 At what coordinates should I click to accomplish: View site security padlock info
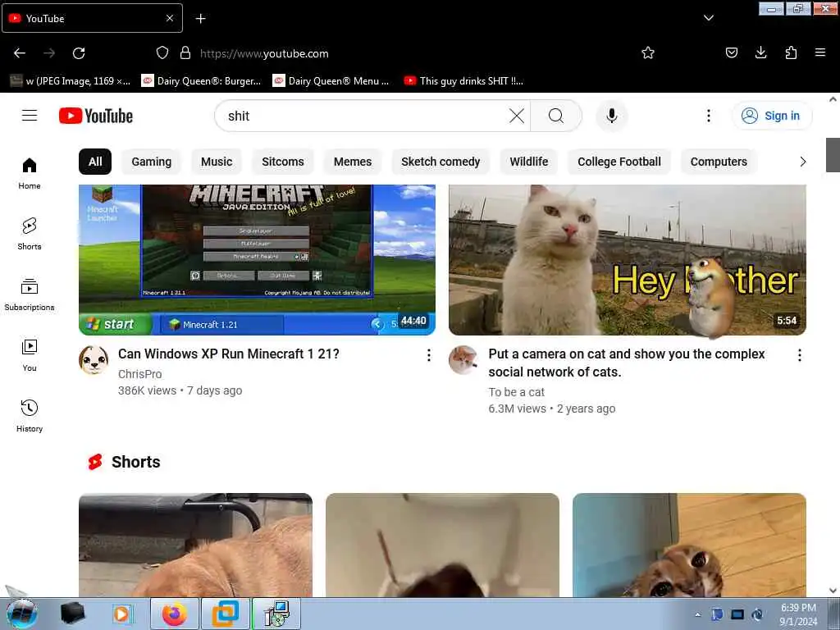(185, 52)
